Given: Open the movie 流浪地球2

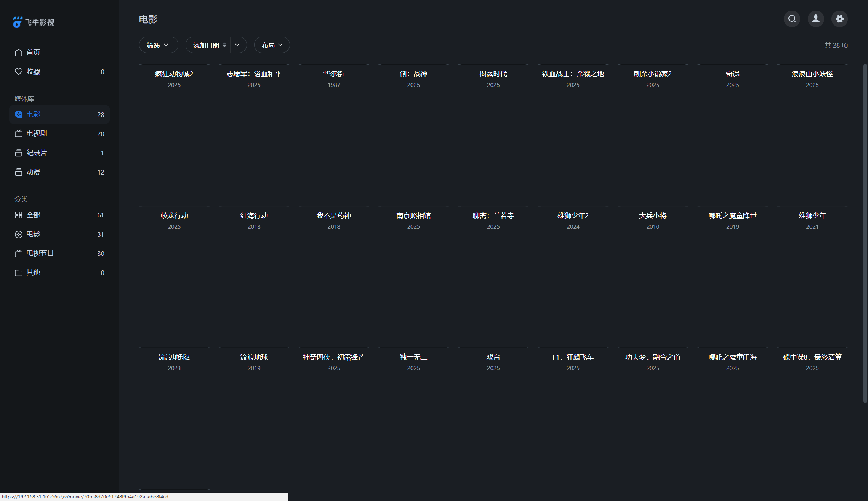Looking at the screenshot, I should pyautogui.click(x=174, y=357).
